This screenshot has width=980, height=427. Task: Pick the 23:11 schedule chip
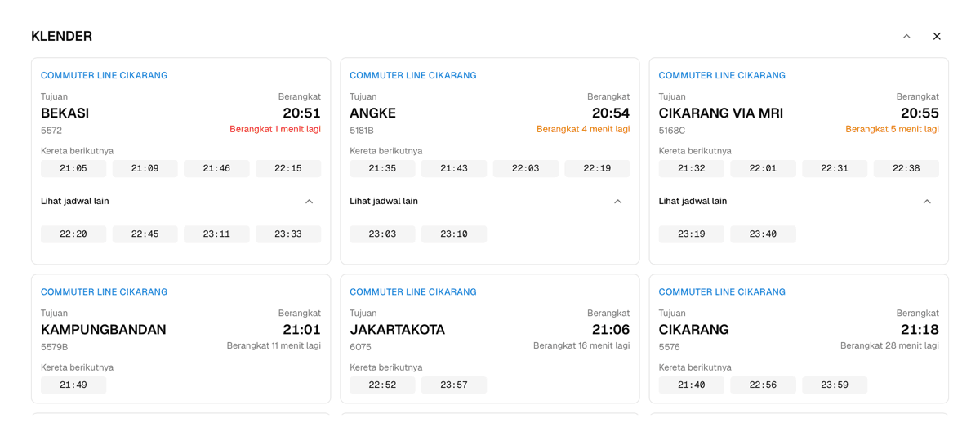[216, 234]
